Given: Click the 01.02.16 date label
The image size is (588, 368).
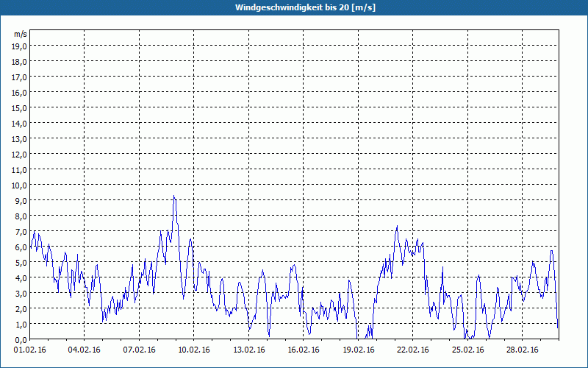Looking at the screenshot, I should (31, 350).
